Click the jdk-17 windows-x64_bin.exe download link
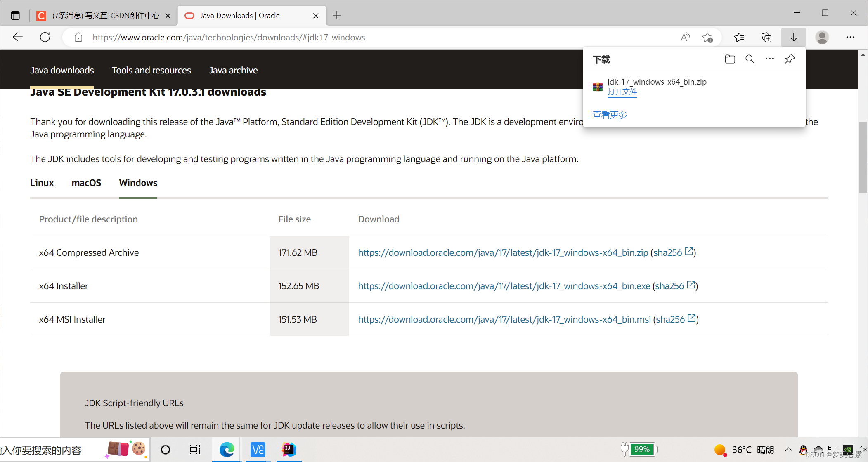The width and height of the screenshot is (868, 462). point(504,286)
